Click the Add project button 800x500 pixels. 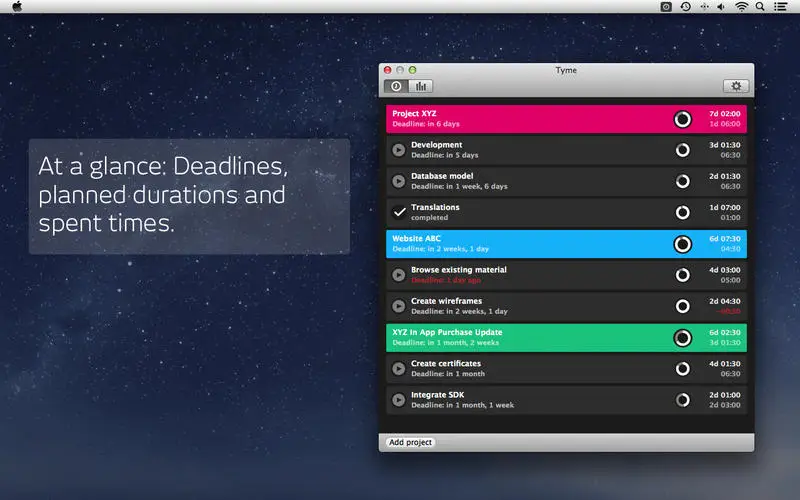click(x=410, y=442)
